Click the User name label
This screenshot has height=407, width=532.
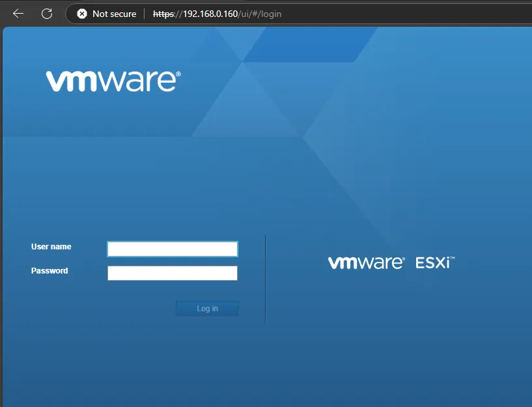click(51, 247)
